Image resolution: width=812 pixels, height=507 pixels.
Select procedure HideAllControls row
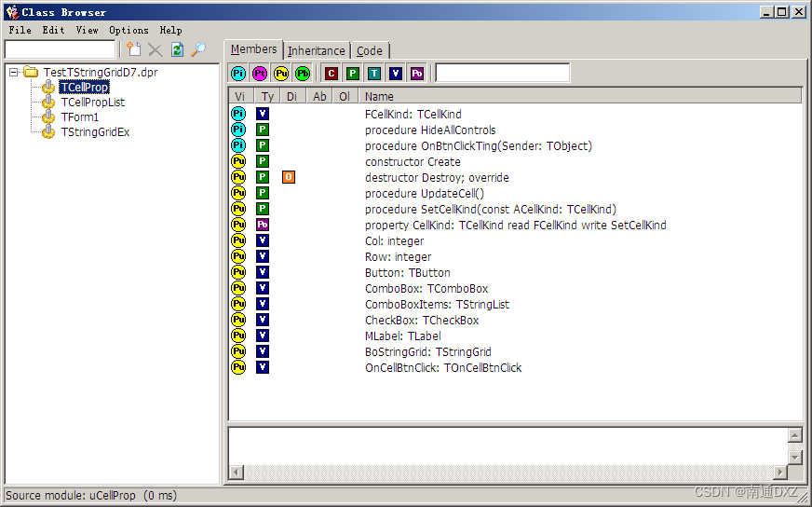[430, 130]
